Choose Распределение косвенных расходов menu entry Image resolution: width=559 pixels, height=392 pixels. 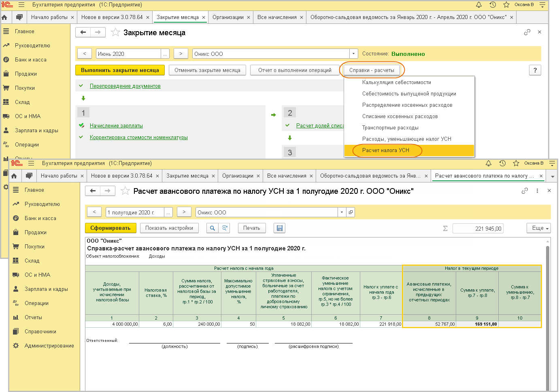click(407, 105)
